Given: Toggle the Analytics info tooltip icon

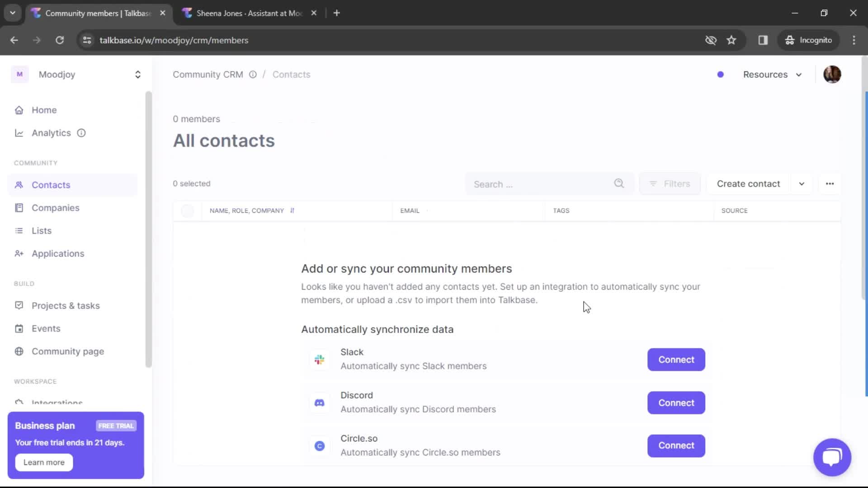Looking at the screenshot, I should click(x=81, y=133).
